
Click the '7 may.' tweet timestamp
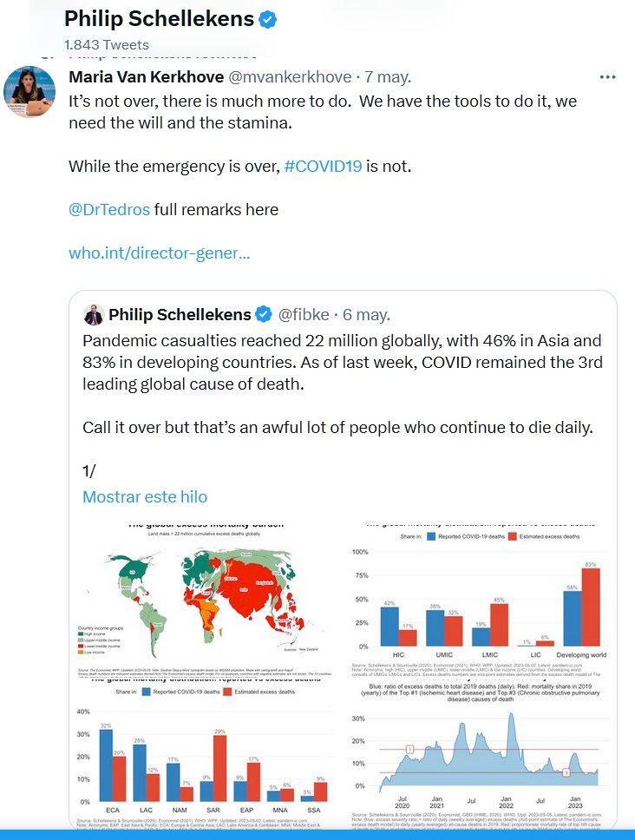click(382, 77)
